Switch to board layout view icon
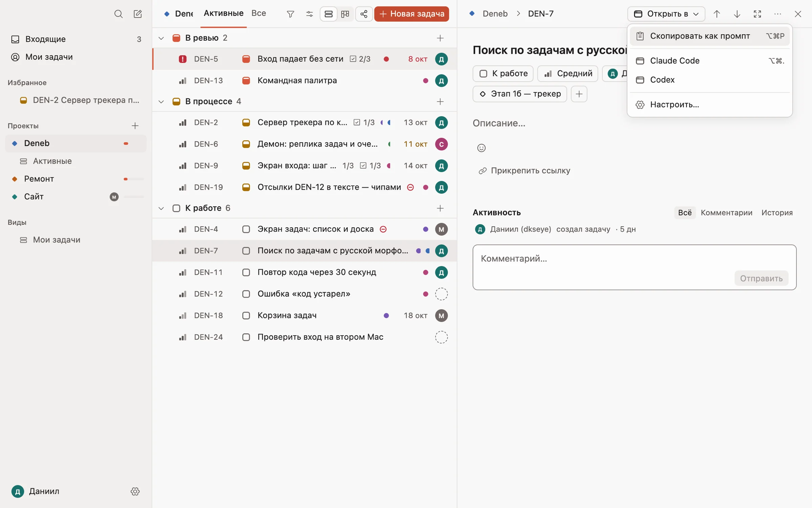The height and width of the screenshot is (508, 812). tap(345, 14)
